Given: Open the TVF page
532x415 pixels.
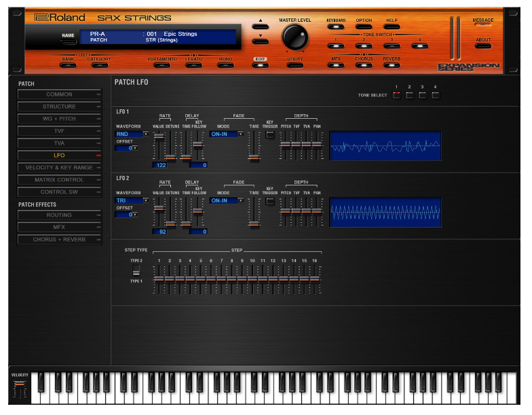Looking at the screenshot, I should point(60,131).
